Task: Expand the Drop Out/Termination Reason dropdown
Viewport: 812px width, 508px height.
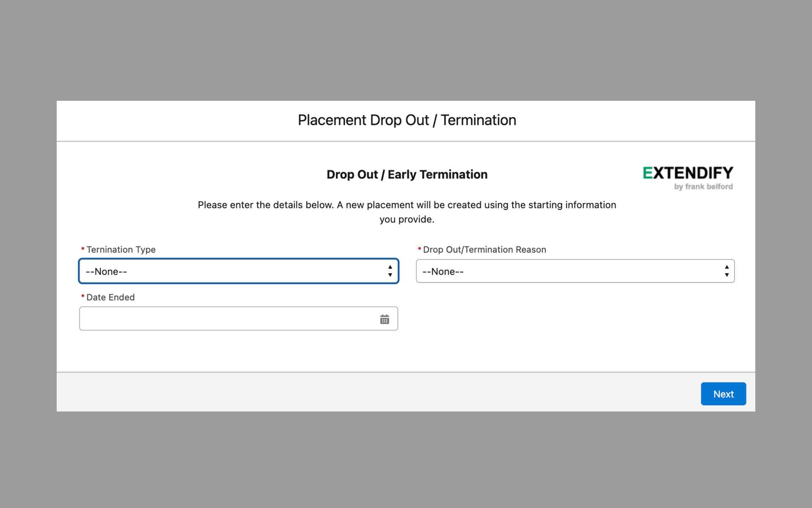Action: [567, 271]
